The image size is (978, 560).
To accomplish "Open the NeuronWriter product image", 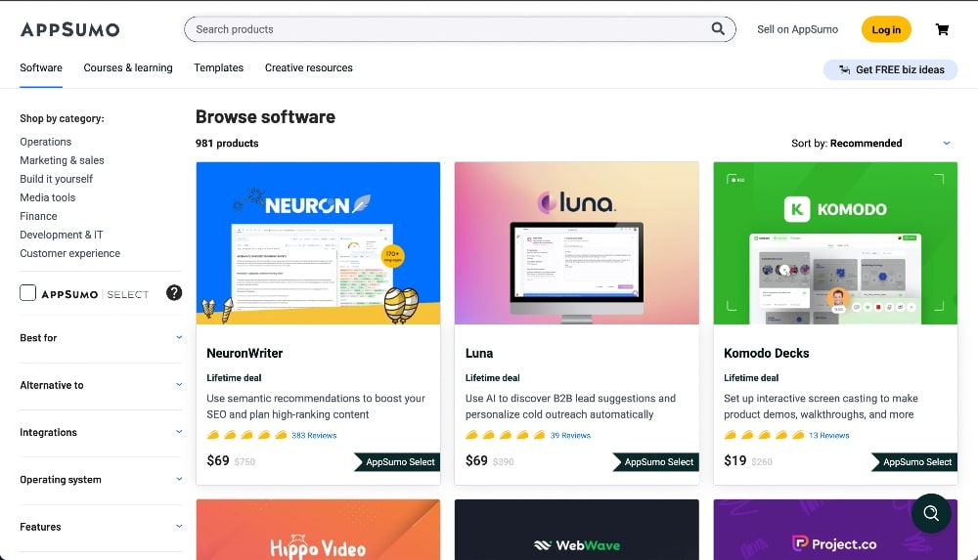I will (x=318, y=243).
